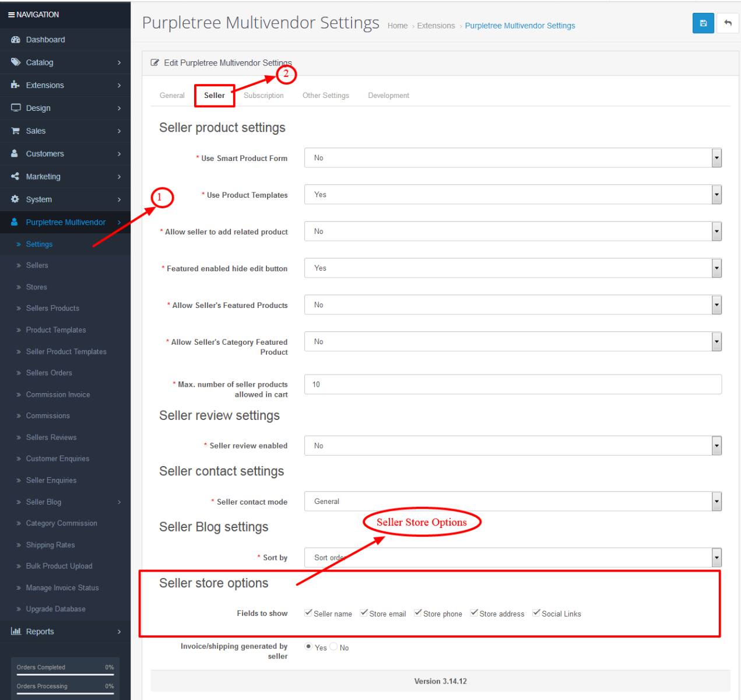Click the Purpletree Multivendor user icon
This screenshot has width=741, height=700.
tap(15, 222)
